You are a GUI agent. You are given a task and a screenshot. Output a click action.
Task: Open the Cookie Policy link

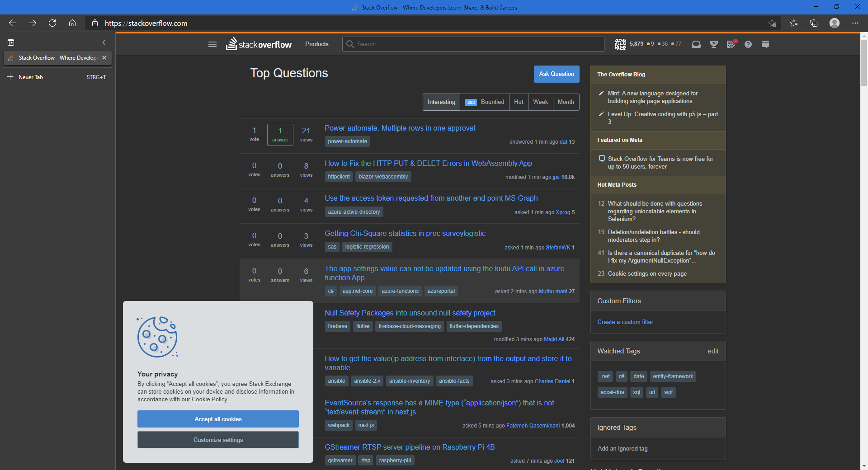[209, 399]
